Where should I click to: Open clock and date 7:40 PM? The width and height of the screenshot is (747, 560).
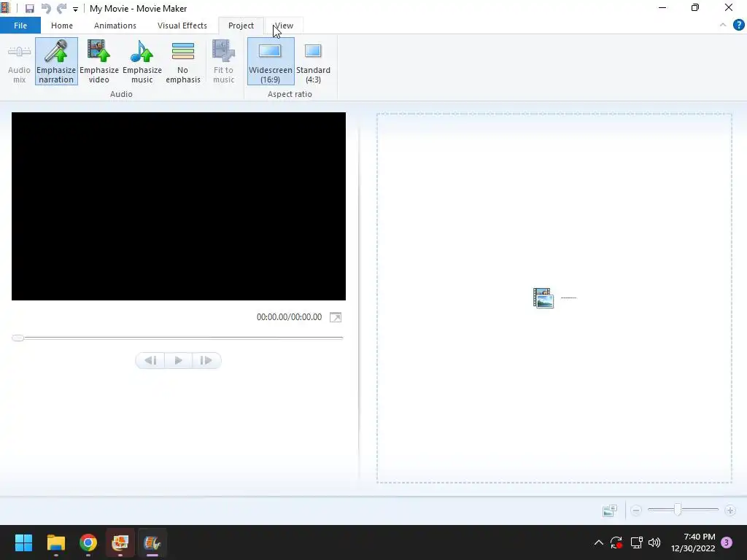click(693, 542)
